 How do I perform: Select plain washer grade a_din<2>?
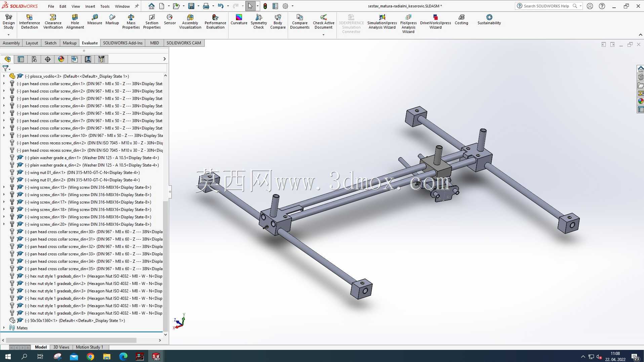coord(91,165)
